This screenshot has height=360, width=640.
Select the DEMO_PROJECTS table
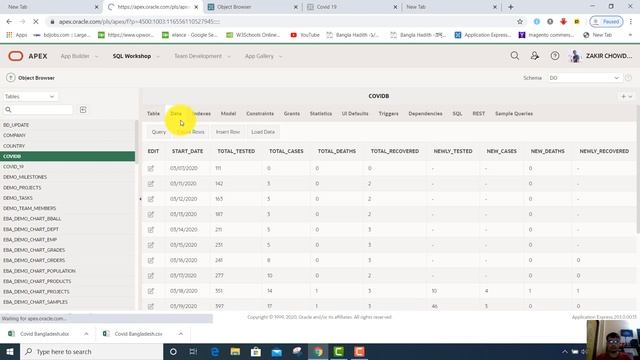coord(67,187)
